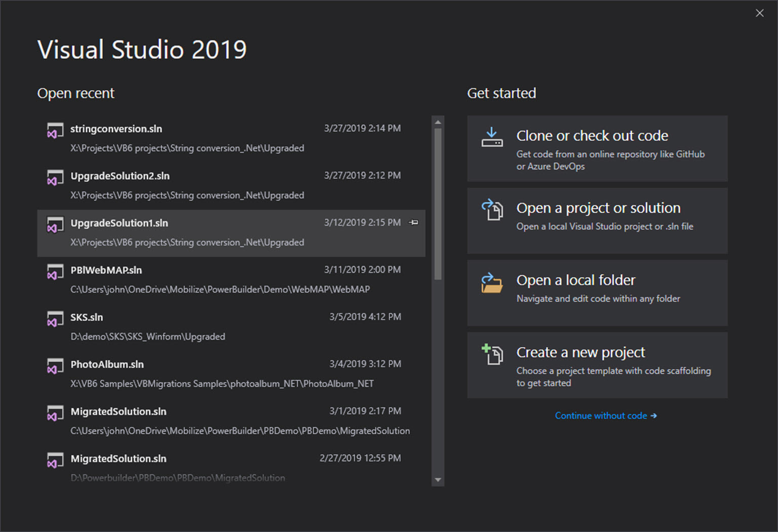Image resolution: width=778 pixels, height=532 pixels.
Task: Click the path D:\demo\SKS\SKS_Winform\Upgraded
Action: tap(148, 336)
